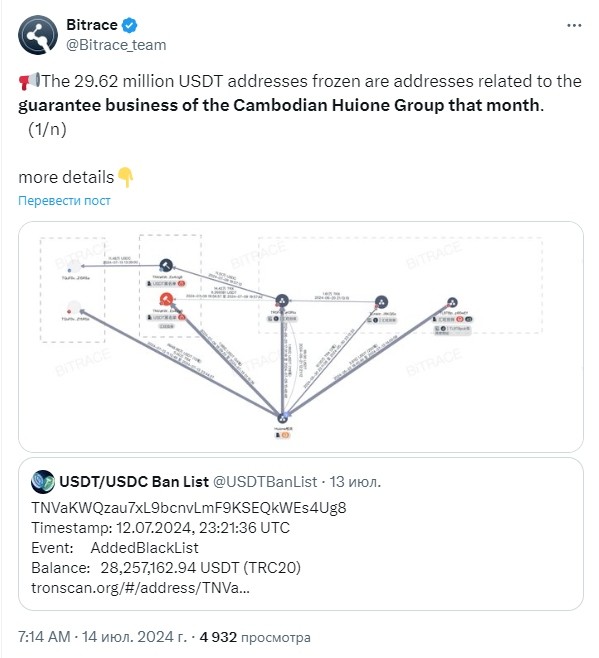Click the 7:14 AM post timestamp
Viewport: 599px width, 658px height.
pyautogui.click(x=44, y=637)
